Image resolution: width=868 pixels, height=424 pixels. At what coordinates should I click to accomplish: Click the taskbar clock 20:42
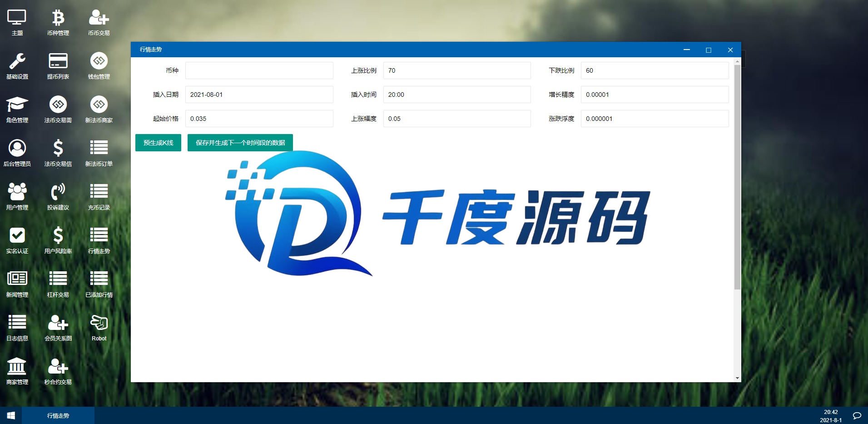[x=831, y=412]
